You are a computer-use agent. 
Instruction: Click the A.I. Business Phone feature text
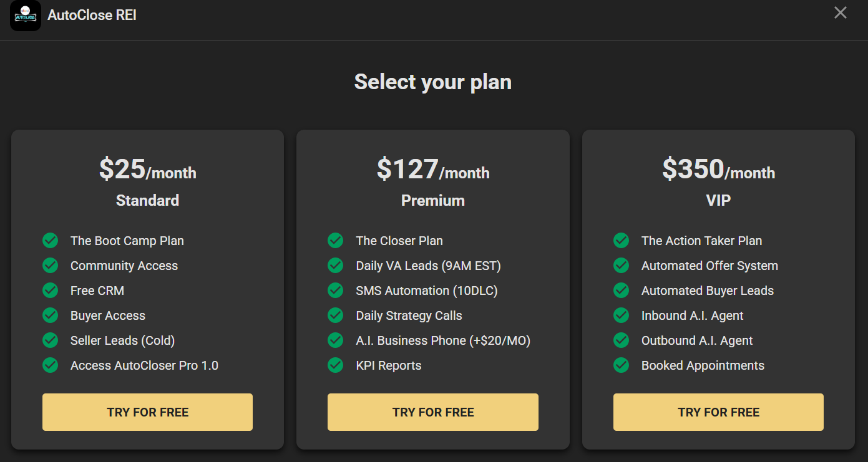pos(443,340)
